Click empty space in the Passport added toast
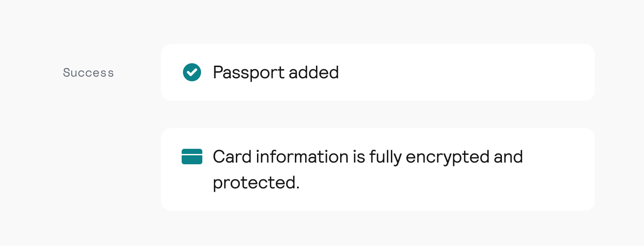Image resolution: width=644 pixels, height=246 pixels. pos(465,72)
